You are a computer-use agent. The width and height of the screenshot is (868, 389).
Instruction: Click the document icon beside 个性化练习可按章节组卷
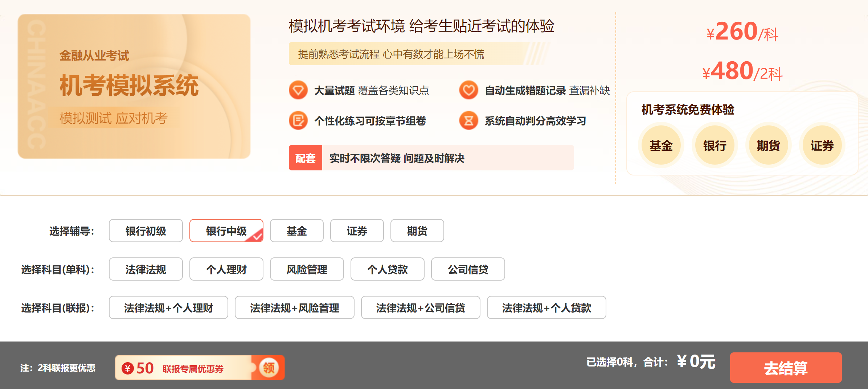[298, 120]
